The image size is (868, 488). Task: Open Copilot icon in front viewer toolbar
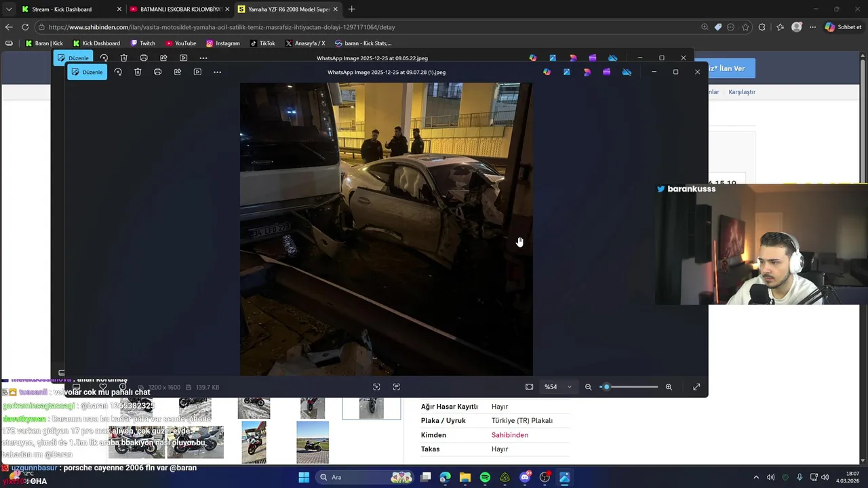547,72
